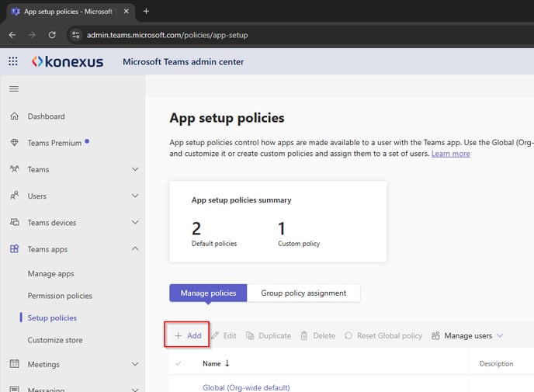Click the Teams Premium diamond icon
Screen dimensions: 534x392
point(14,142)
